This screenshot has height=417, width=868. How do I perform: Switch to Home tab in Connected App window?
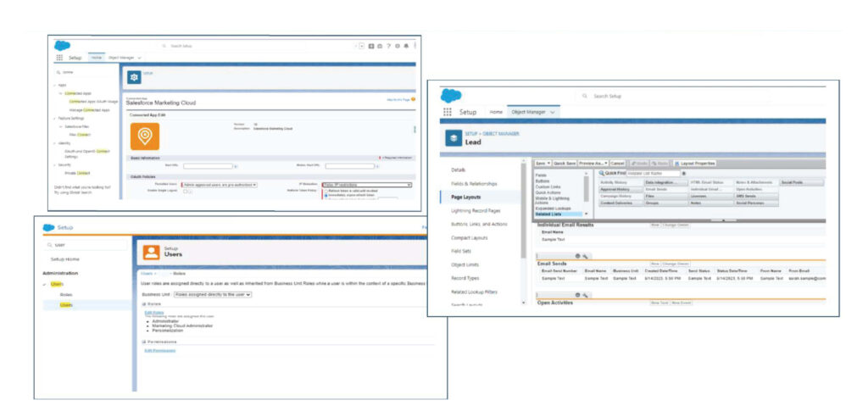click(x=97, y=57)
